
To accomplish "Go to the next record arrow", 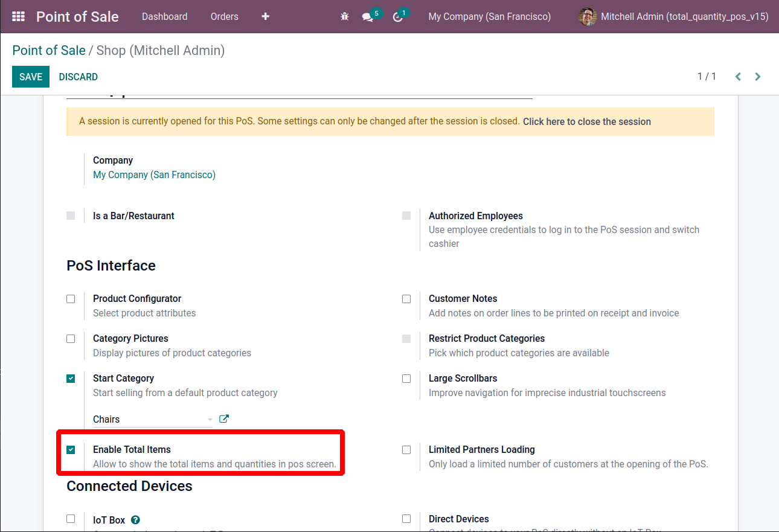I will coord(758,77).
